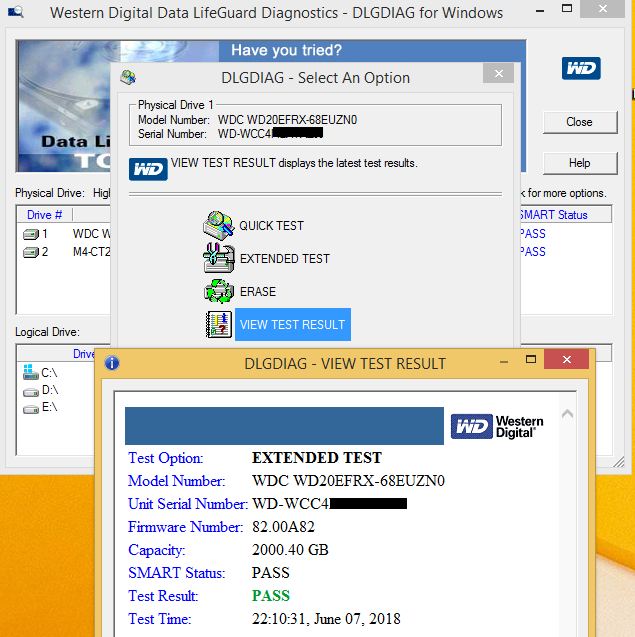
Task: Click the drive 2 disk icon
Action: pos(31,252)
